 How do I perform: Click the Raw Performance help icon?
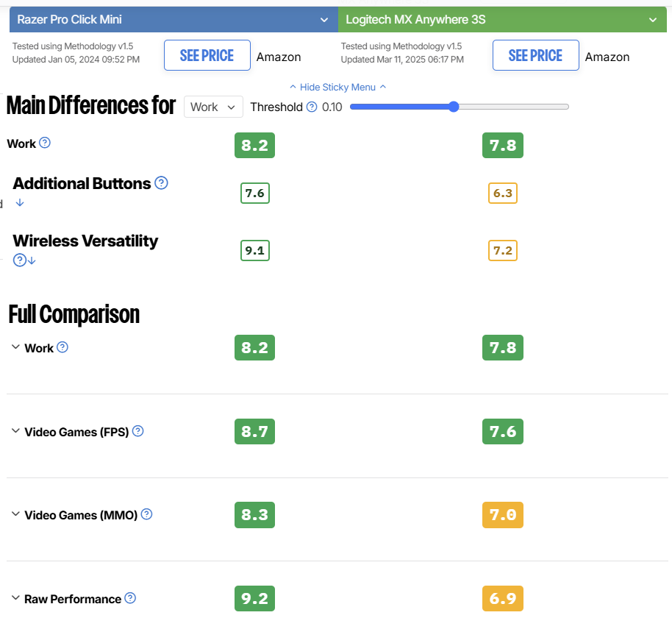coord(130,598)
